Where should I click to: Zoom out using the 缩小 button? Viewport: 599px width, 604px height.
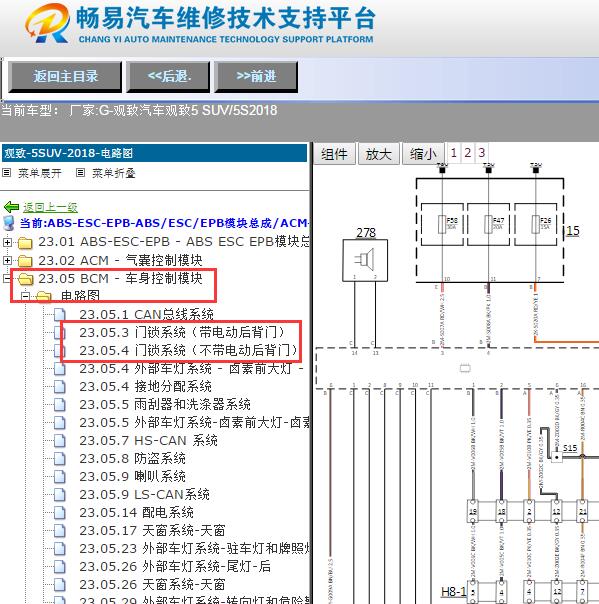pos(423,154)
